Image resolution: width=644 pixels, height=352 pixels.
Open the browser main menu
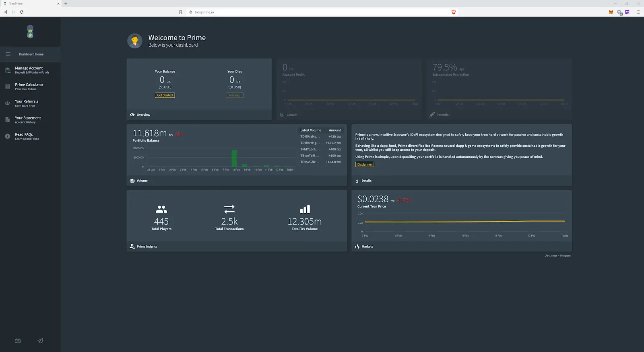[x=638, y=12]
